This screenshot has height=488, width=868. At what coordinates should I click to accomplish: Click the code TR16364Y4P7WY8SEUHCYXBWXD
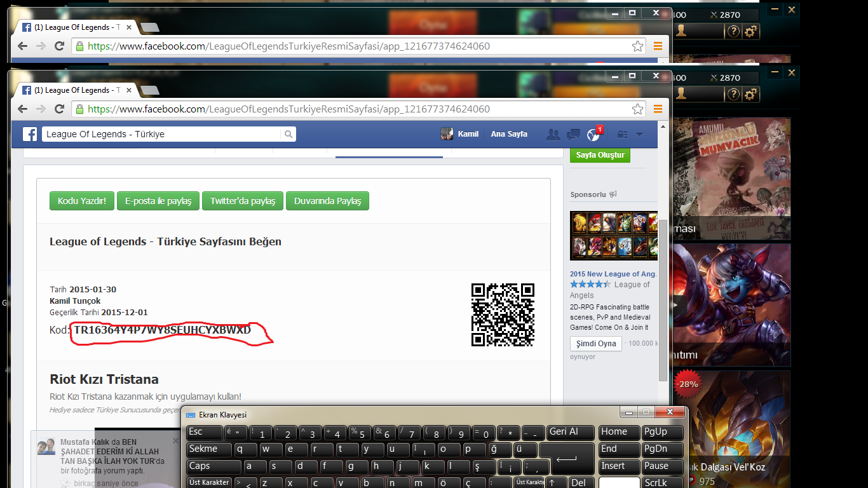(163, 330)
